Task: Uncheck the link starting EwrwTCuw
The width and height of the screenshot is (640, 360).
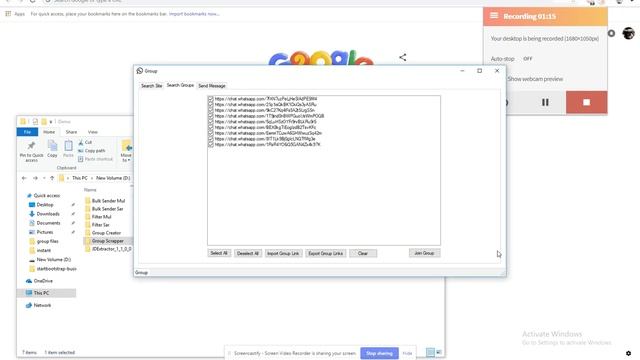Action: click(x=211, y=133)
